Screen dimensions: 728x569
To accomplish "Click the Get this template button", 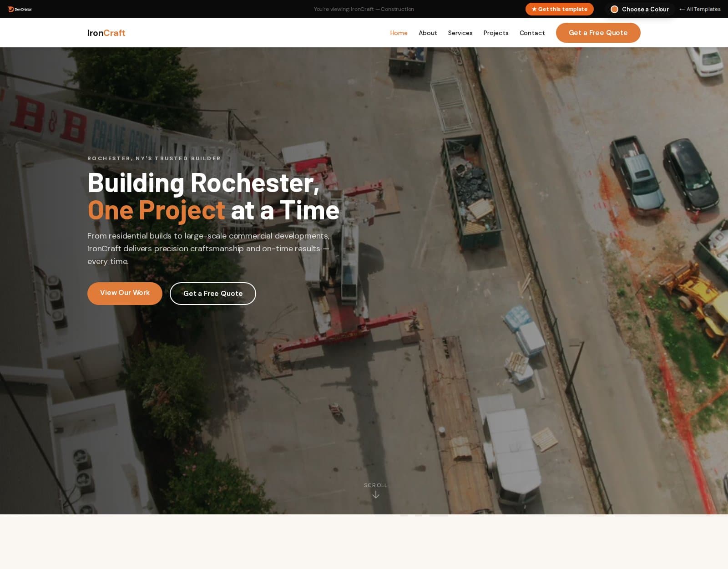I will click(x=560, y=9).
